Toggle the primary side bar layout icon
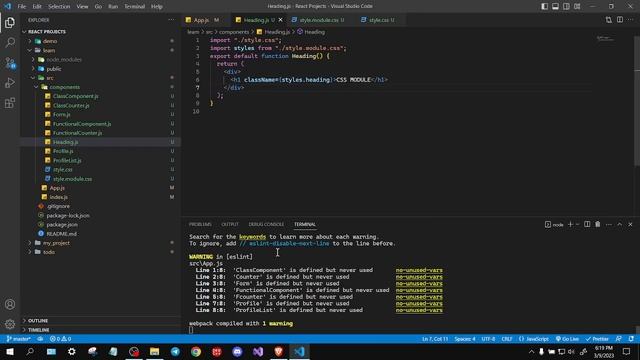This screenshot has width=640, height=360. (544, 6)
